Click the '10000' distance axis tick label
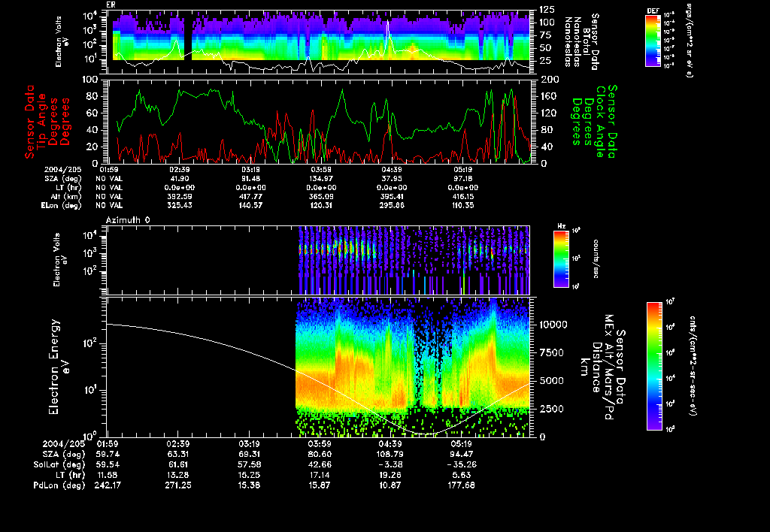Viewport: 770px width, 532px height. pos(553,325)
